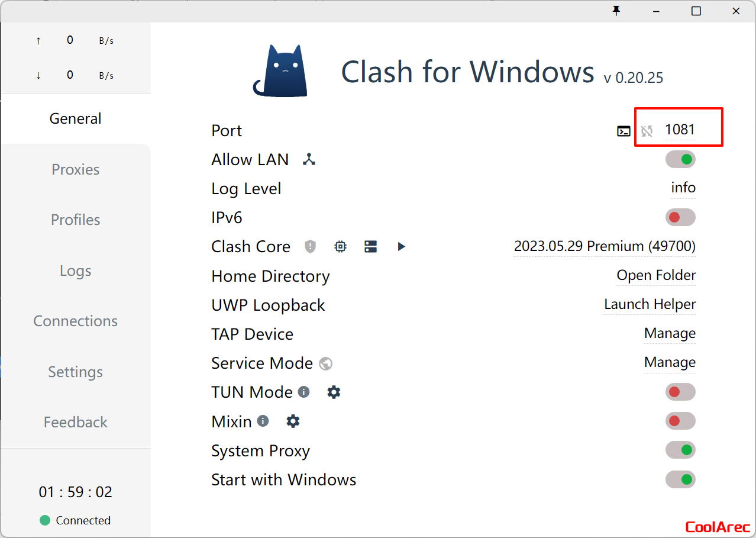Screen dimensions: 756x538
Task: Switch to the Proxies tab
Action: point(76,169)
